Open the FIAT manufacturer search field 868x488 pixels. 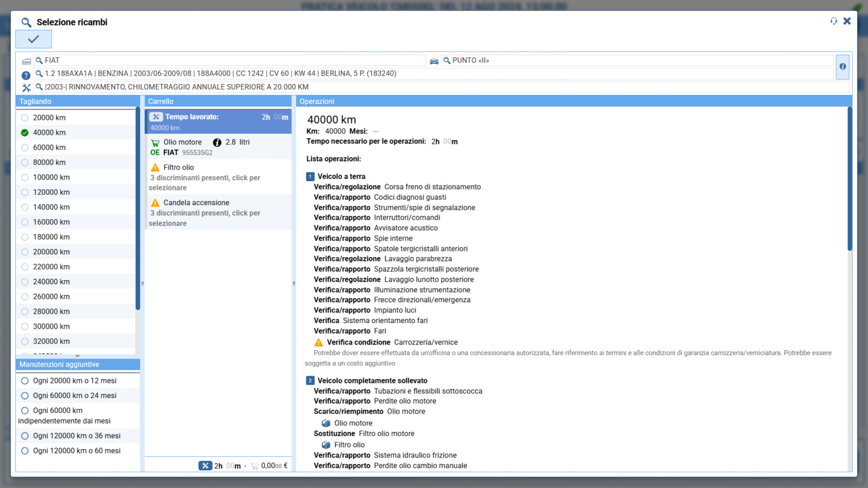point(232,60)
